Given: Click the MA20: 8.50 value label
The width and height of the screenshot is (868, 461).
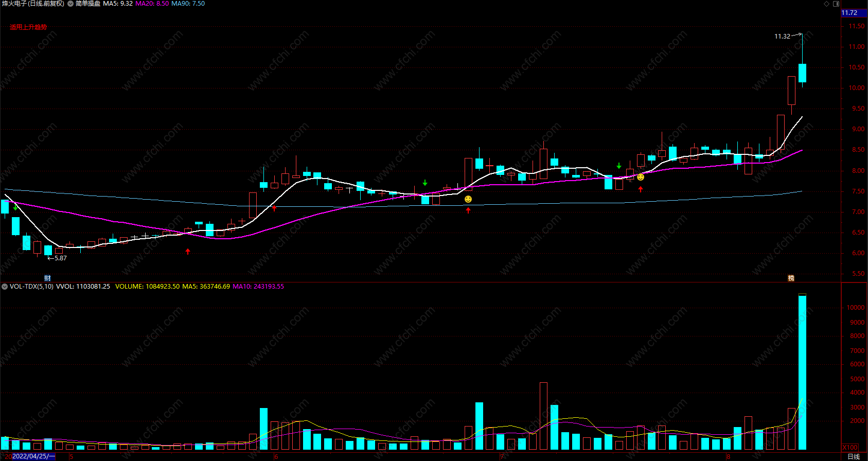Looking at the screenshot, I should point(152,4).
